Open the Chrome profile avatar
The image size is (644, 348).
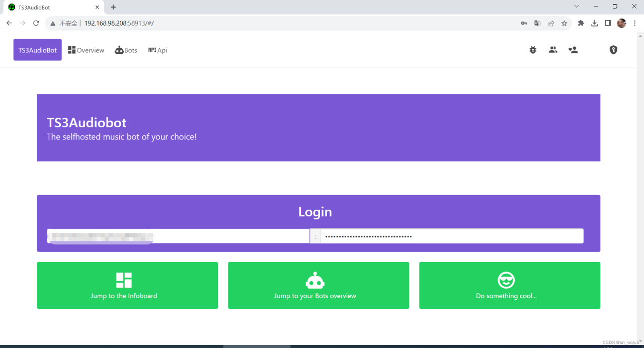(621, 23)
